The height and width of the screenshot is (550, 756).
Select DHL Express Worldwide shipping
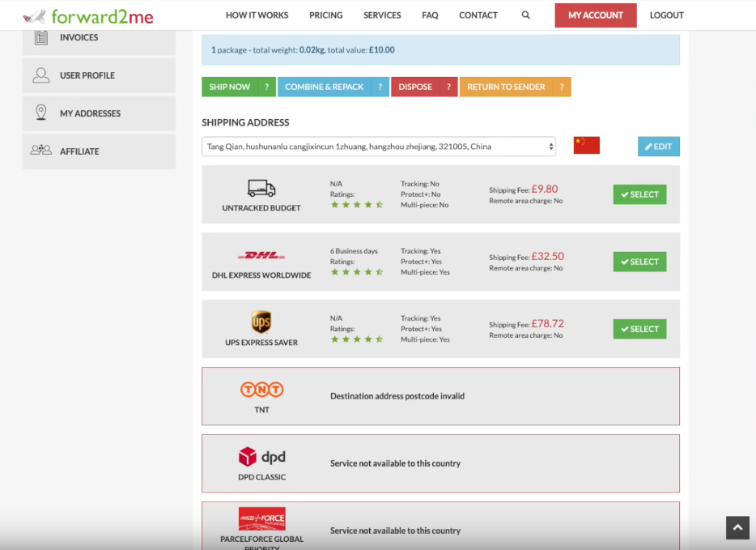(x=639, y=262)
